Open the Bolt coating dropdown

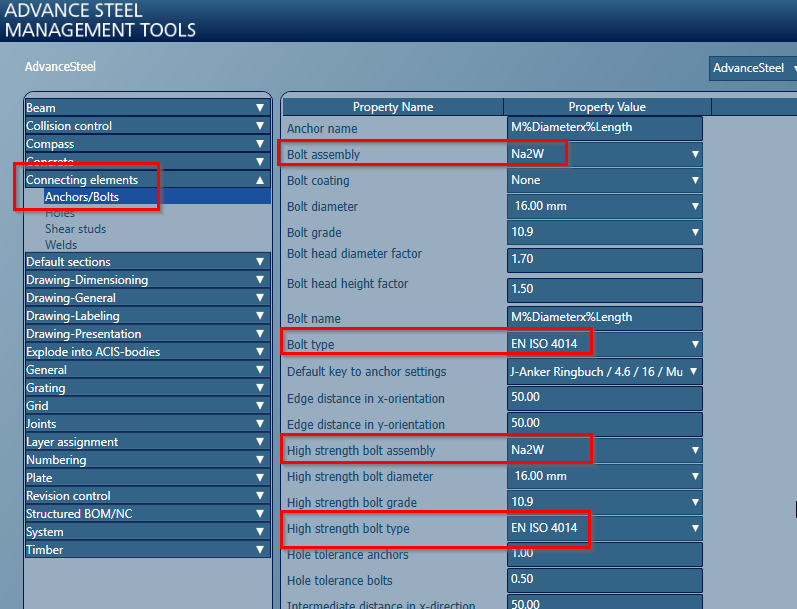point(605,180)
